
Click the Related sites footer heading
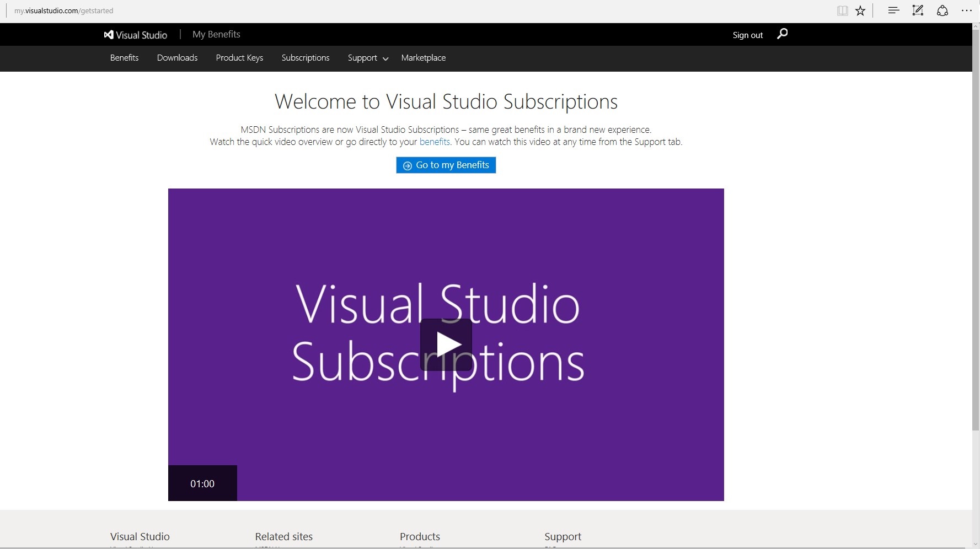coord(283,536)
